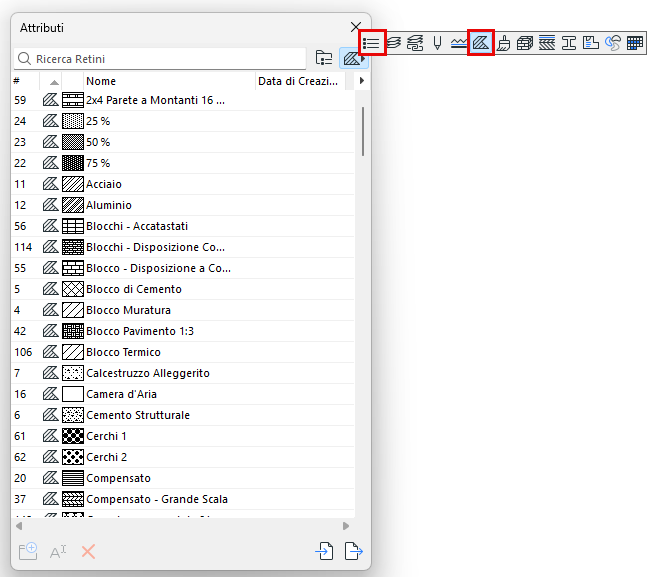Import attributes icon at bottom
The image size is (657, 577).
[324, 551]
